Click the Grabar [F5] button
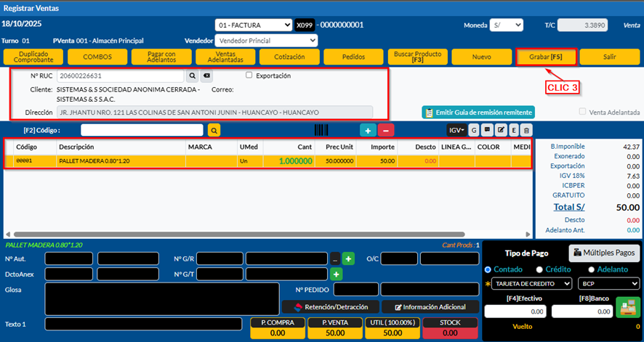Screen dimensions: 644x342 (x=546, y=57)
